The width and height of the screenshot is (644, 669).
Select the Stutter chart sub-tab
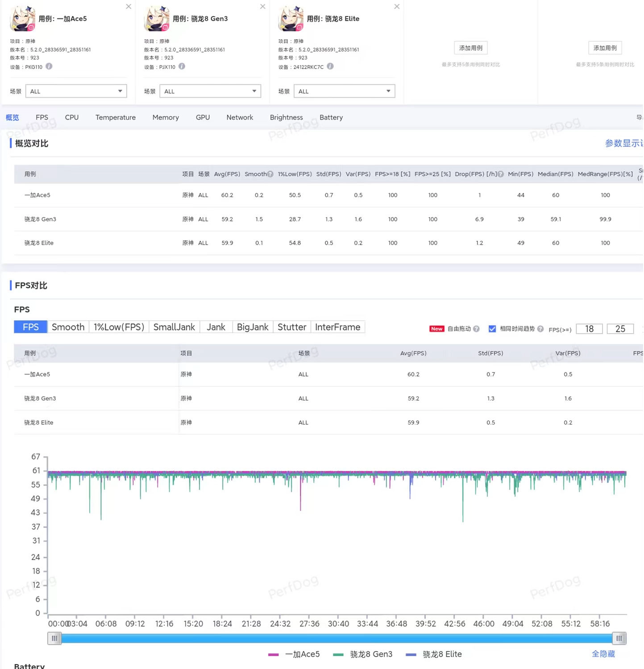point(292,327)
